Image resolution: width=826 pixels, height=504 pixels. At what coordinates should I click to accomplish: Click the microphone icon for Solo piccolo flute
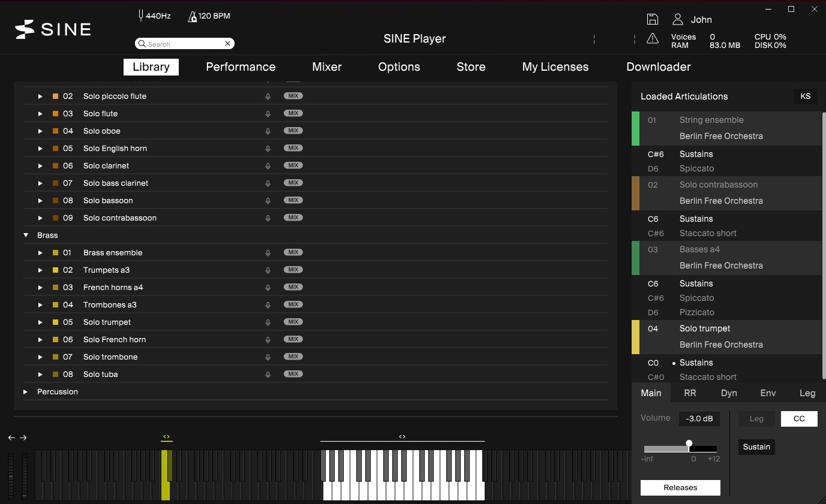point(268,96)
